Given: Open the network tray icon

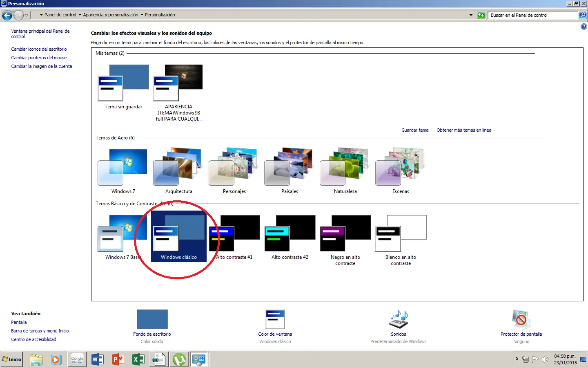Looking at the screenshot, I should pos(526,359).
